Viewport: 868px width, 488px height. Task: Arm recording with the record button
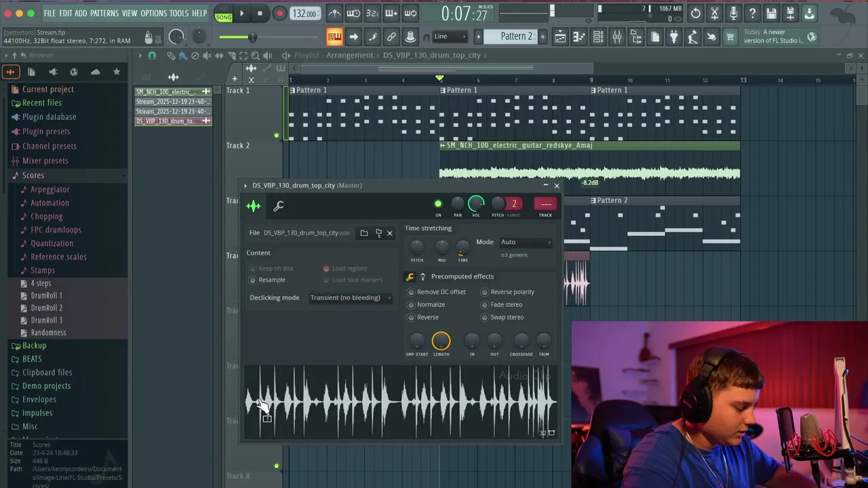(279, 14)
